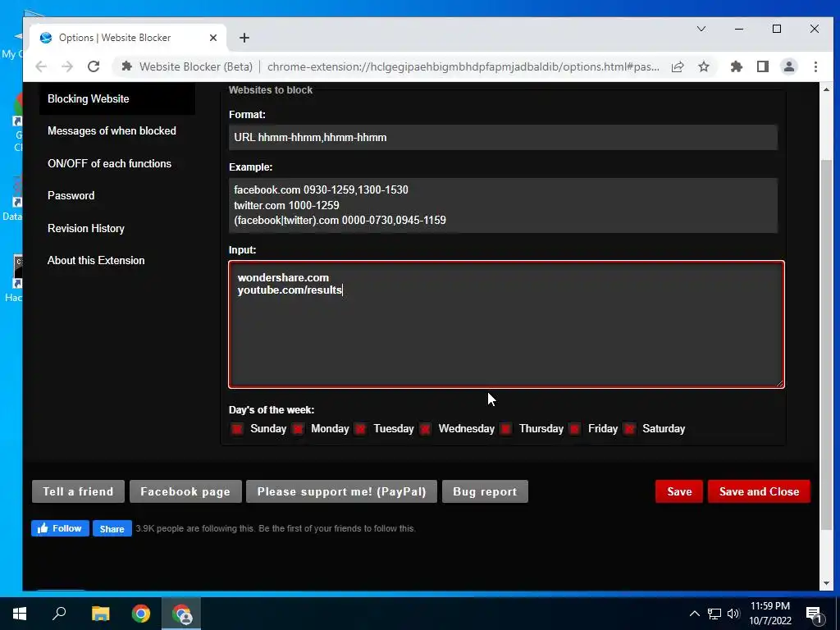This screenshot has width=840, height=630.
Task: Toggle the Monday checkbox
Action: point(298,429)
